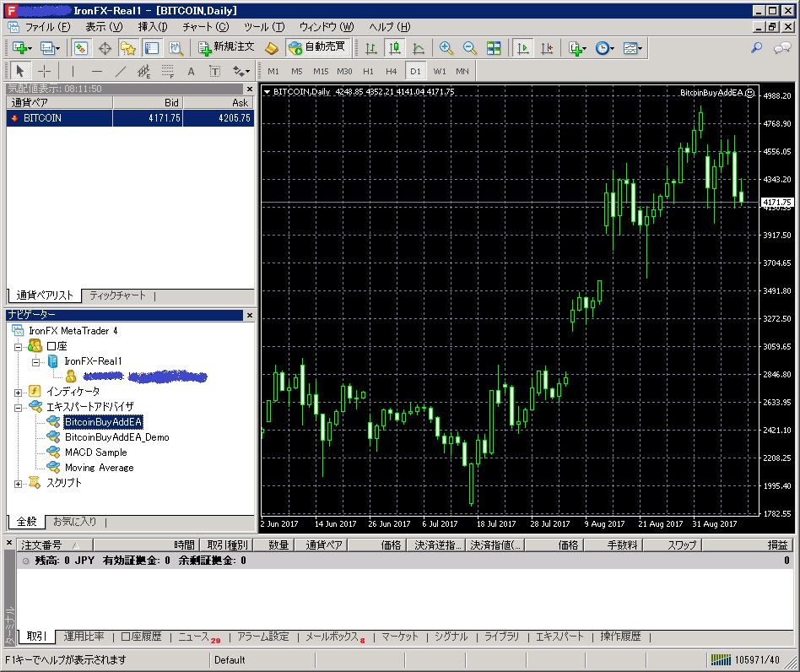Switch to MN timeframe
Image resolution: width=800 pixels, height=672 pixels.
(x=462, y=72)
